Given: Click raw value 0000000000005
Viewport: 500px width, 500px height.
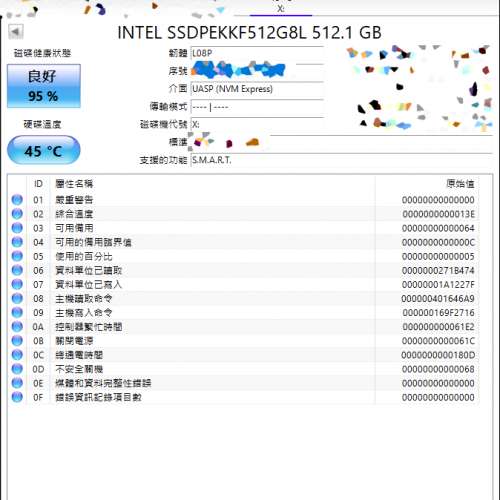Looking at the screenshot, I should 438,256.
